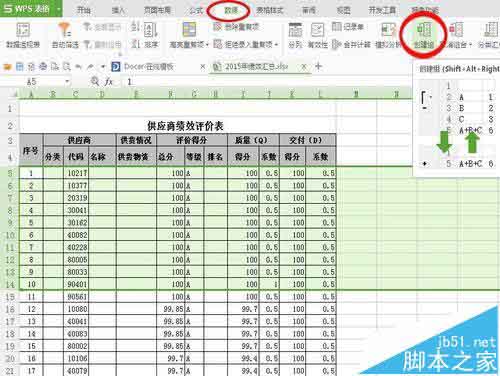Viewport: 500px width, 376px height.
Task: Click the name box showing A5
Action: point(32,82)
